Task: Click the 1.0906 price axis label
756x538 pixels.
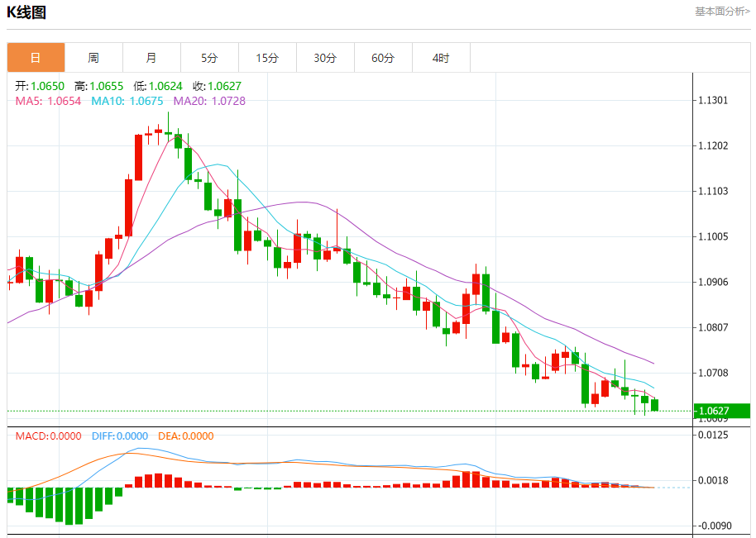Action: pos(713,282)
